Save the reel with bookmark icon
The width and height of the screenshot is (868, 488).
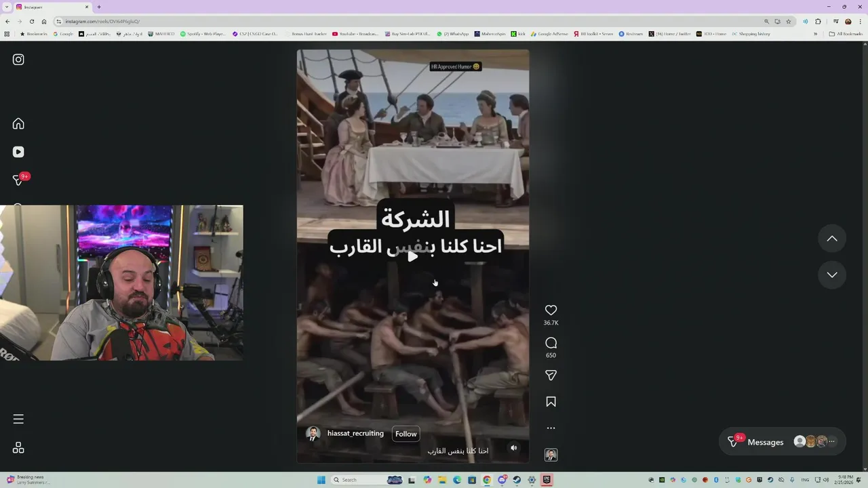(x=551, y=402)
